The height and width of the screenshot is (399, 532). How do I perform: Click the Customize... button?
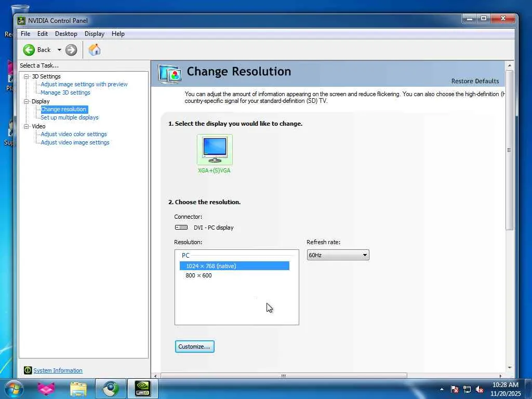[x=194, y=347]
